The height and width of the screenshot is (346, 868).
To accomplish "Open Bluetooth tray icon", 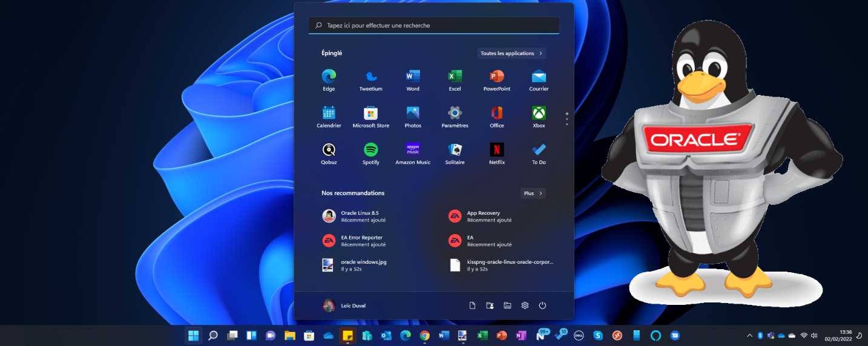I will 760,335.
